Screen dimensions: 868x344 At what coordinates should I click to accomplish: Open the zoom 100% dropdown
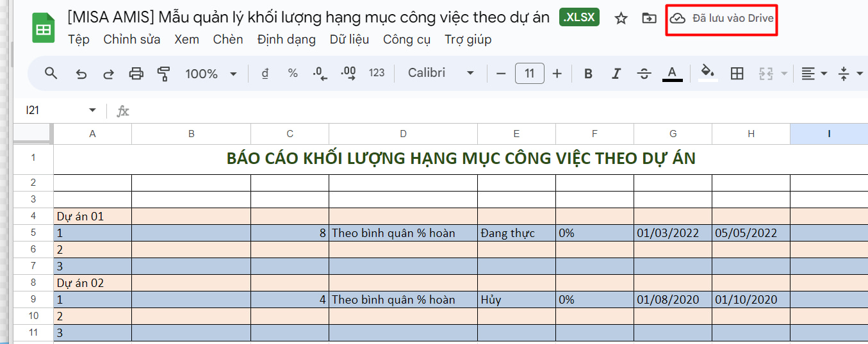click(211, 74)
